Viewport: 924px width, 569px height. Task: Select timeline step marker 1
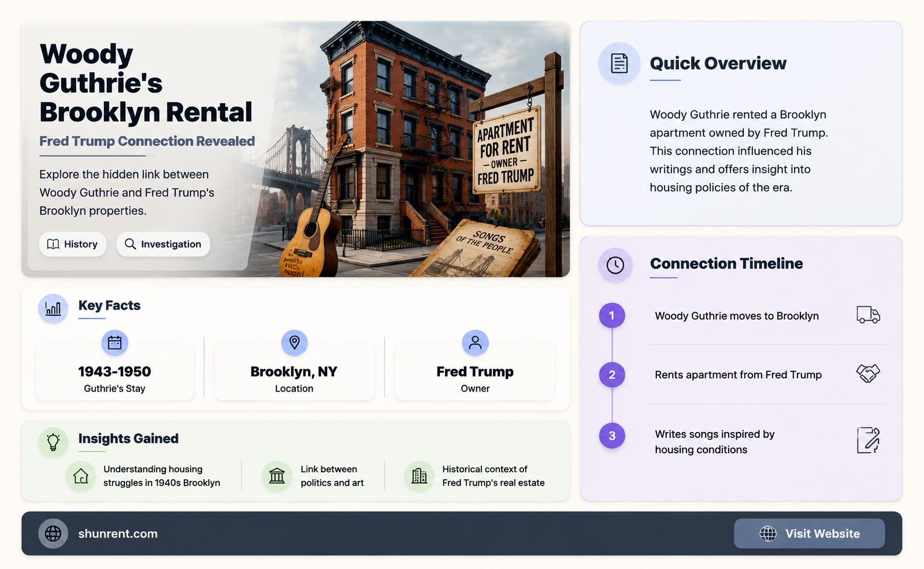(x=612, y=316)
